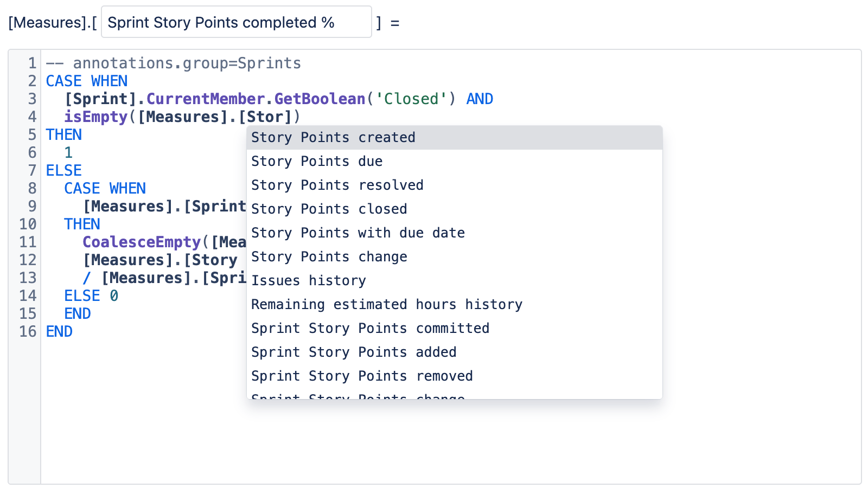Click THEN keyword on line 5

tap(64, 135)
